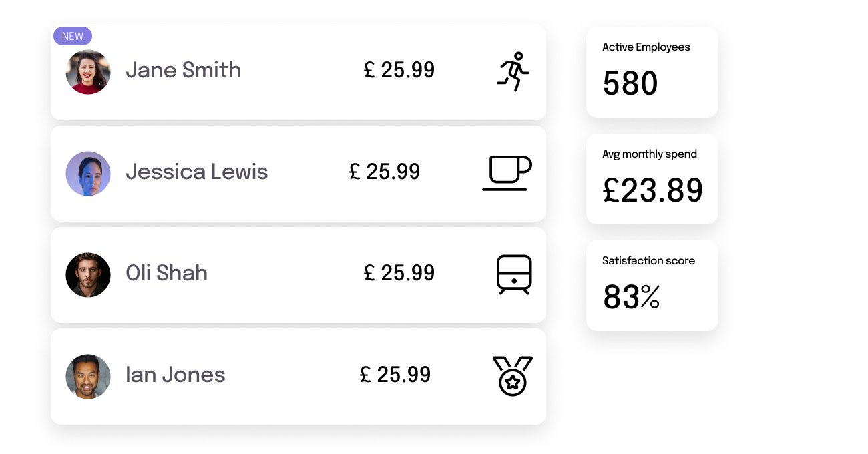868x454 pixels.
Task: Select the Jane Smith name
Action: [x=184, y=70]
